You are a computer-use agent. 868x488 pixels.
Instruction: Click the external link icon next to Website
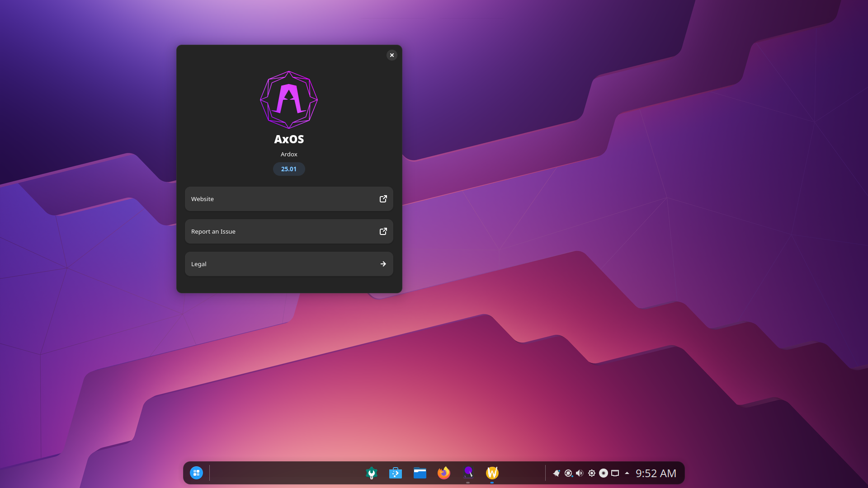(383, 199)
